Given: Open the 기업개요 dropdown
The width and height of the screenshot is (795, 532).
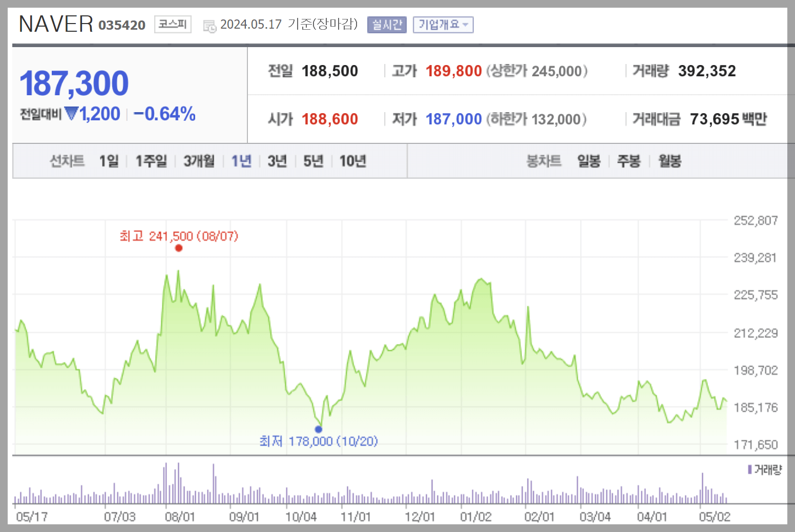Looking at the screenshot, I should click(443, 24).
